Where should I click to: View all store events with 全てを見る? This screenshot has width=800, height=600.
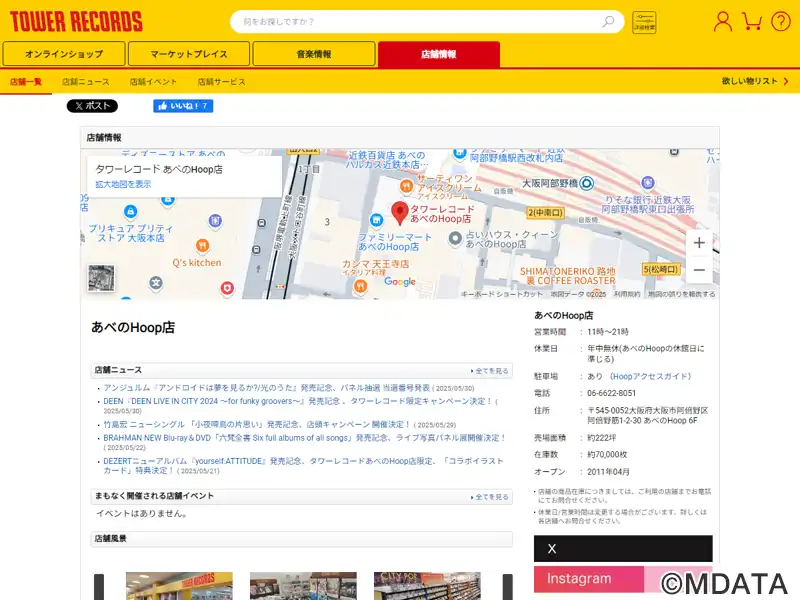[x=490, y=497]
